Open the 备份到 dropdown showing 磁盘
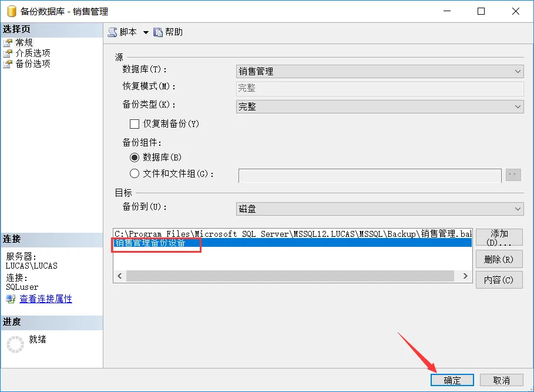The height and width of the screenshot is (392, 534). point(379,209)
